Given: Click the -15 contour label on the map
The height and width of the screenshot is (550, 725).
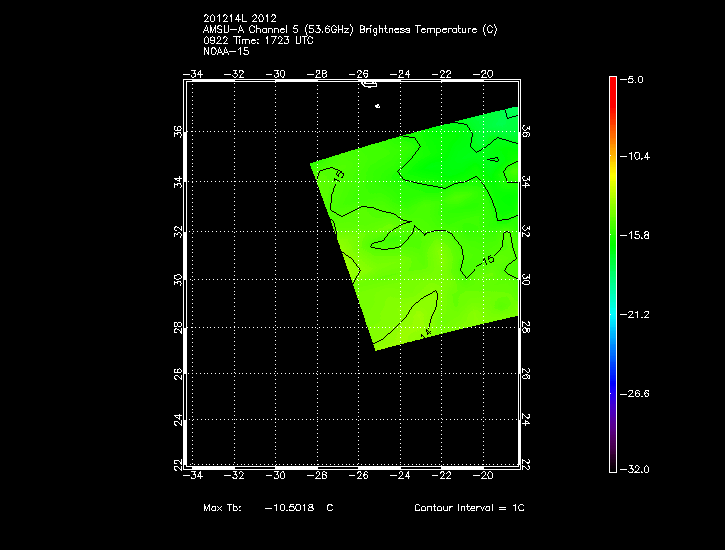Looking at the screenshot, I should click(x=487, y=261).
